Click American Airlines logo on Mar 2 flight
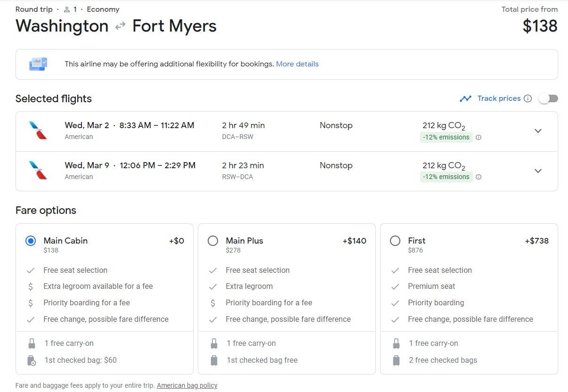568x392 pixels. pos(38,131)
